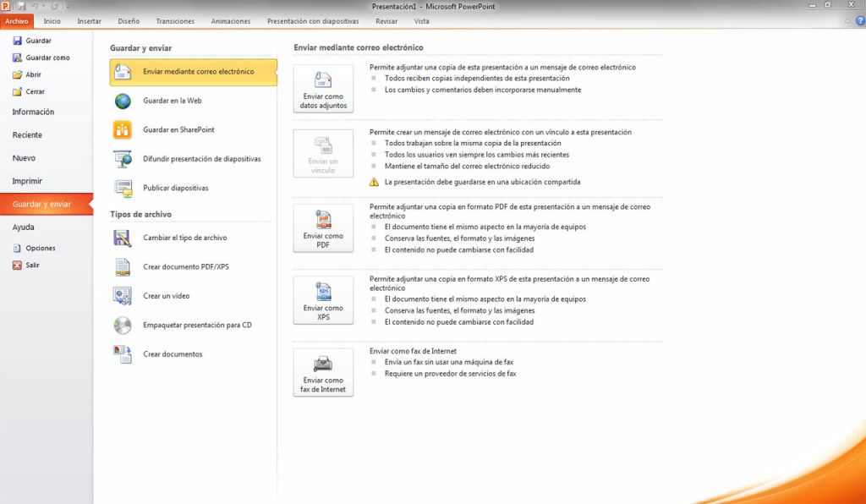866x504 pixels.
Task: Click Enviar como PDF button
Action: click(x=323, y=228)
